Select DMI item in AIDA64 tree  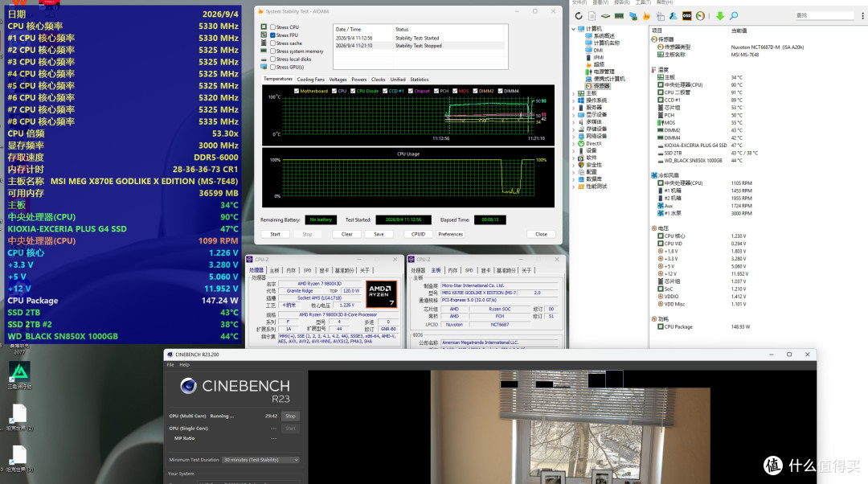coord(594,50)
